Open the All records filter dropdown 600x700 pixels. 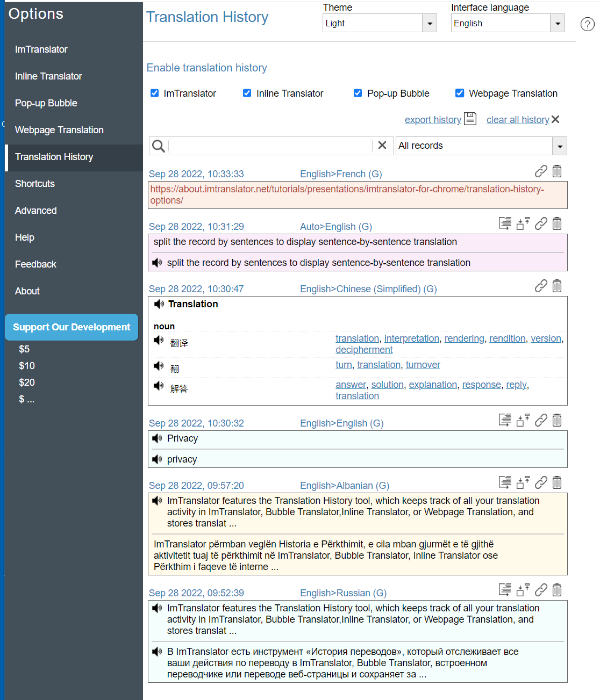pyautogui.click(x=481, y=146)
